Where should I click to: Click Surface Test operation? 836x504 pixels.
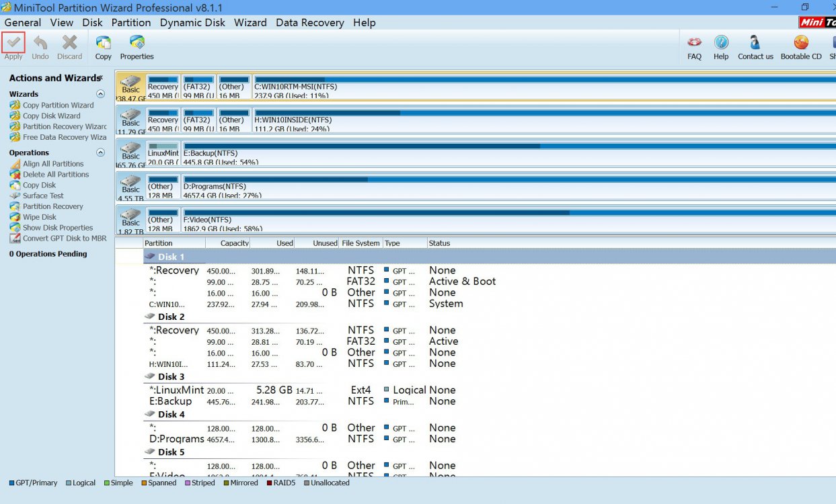(43, 196)
